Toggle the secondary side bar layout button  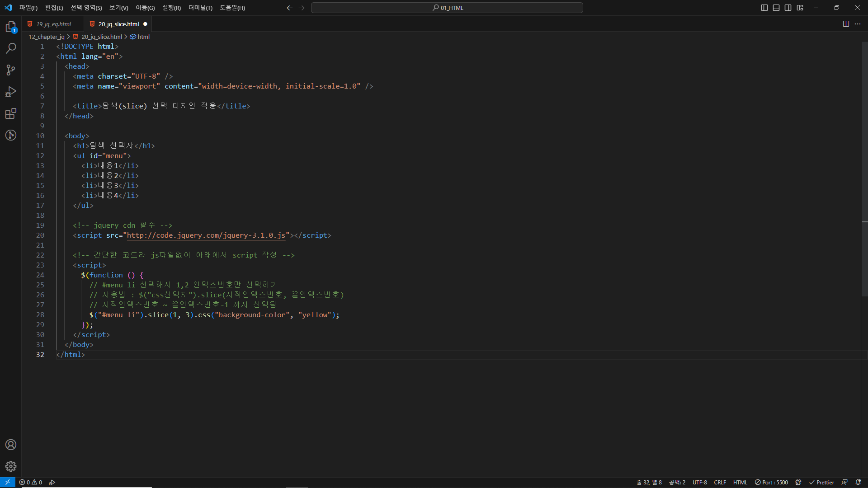coord(788,8)
